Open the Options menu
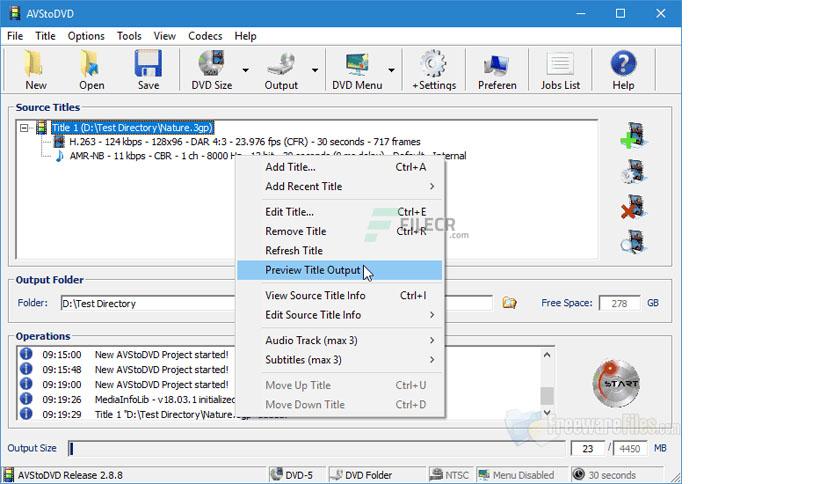Image resolution: width=836 pixels, height=484 pixels. 86,36
